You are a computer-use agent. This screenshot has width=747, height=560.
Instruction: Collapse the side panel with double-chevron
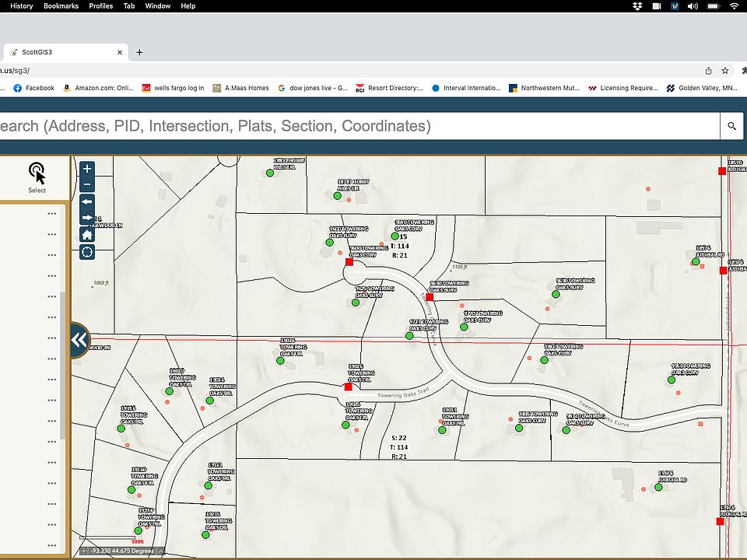(x=79, y=340)
